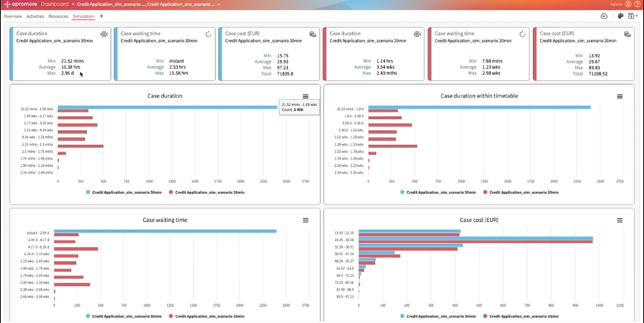The width and height of the screenshot is (644, 323).
Task: Toggle 30min series in Case waiting time legend
Action: pos(124,316)
